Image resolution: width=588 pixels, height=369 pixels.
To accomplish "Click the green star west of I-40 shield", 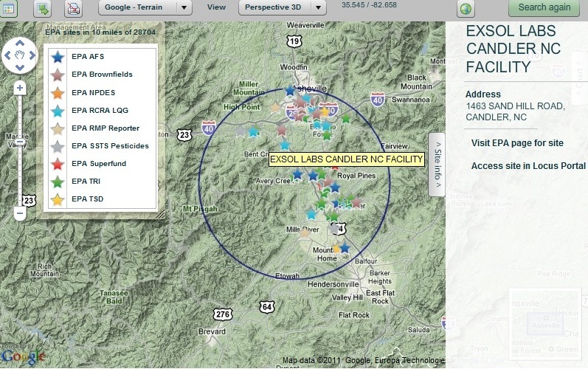I will pos(346,119).
